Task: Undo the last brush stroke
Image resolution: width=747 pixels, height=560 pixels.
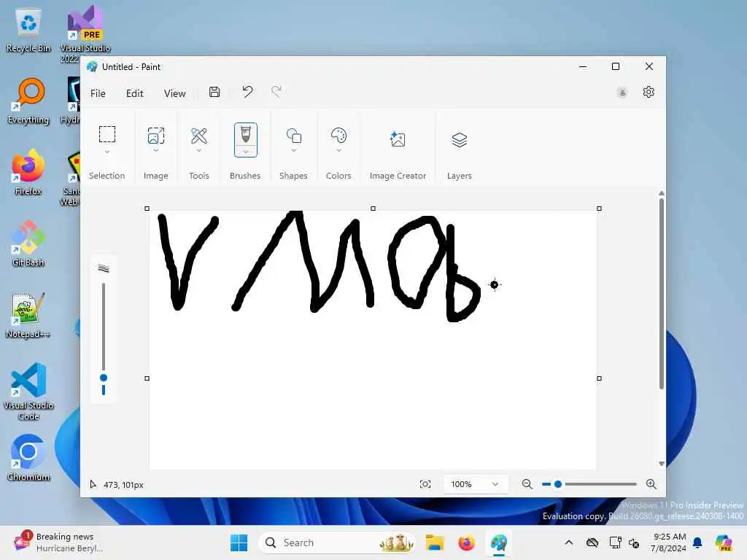Action: 247,91
